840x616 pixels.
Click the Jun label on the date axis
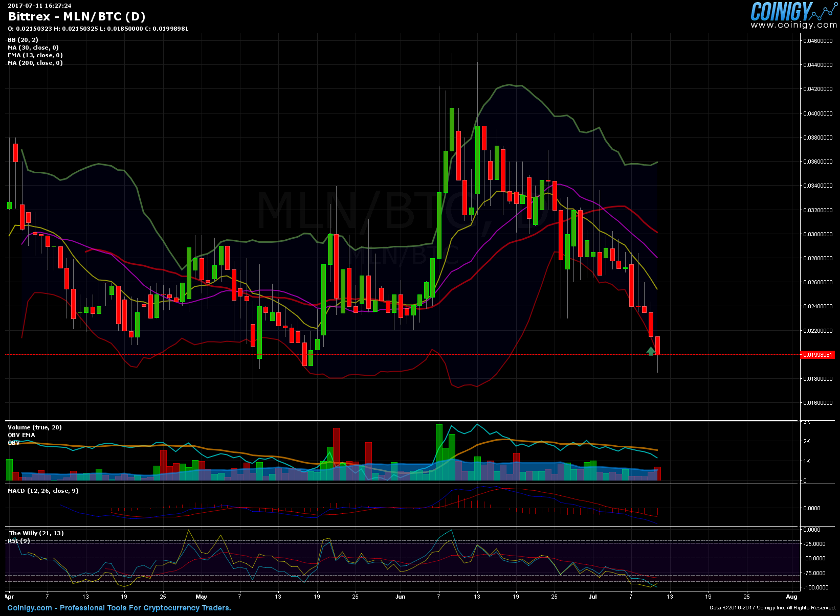pos(400,597)
